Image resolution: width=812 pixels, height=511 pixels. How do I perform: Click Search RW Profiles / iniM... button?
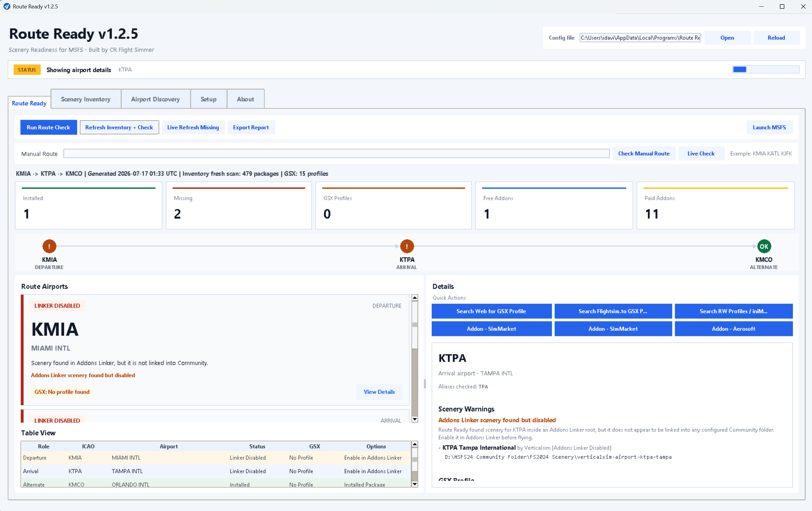pos(733,311)
